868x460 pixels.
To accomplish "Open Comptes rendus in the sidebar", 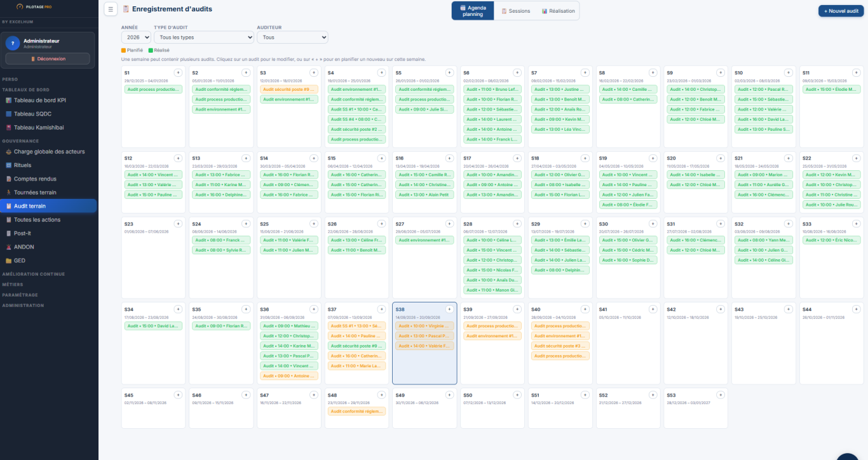I will click(x=49, y=179).
